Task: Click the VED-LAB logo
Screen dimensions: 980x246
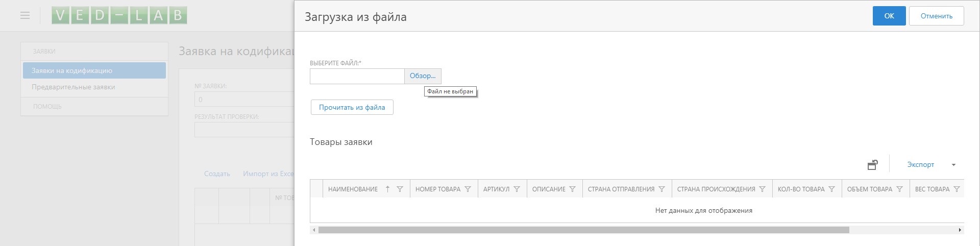Action: coord(119,15)
